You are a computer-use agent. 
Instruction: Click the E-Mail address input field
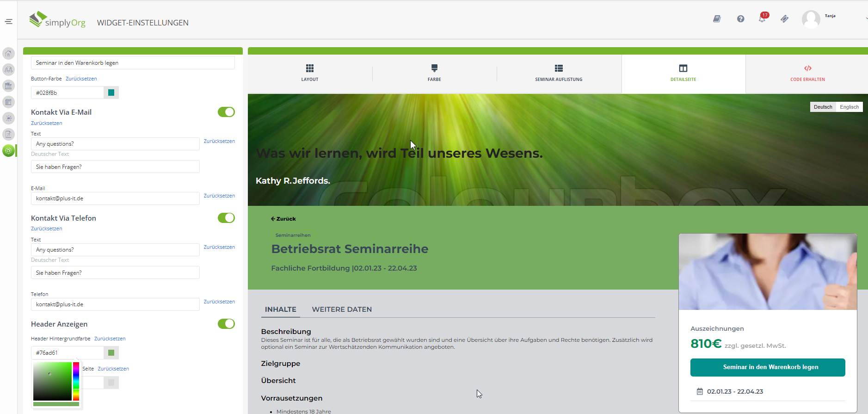tap(115, 198)
